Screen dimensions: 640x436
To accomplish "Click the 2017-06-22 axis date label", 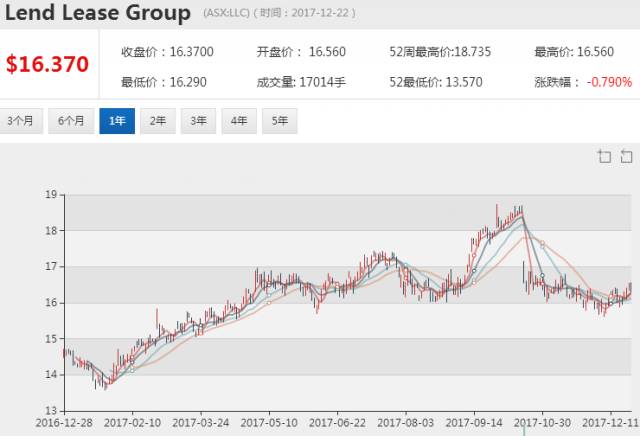I will [337, 423].
